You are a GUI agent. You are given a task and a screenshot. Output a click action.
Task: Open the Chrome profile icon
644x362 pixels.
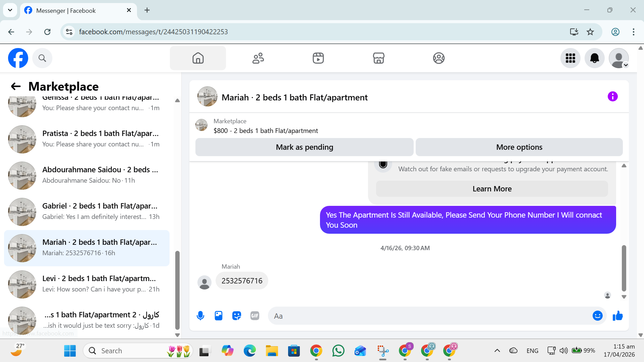(x=615, y=32)
